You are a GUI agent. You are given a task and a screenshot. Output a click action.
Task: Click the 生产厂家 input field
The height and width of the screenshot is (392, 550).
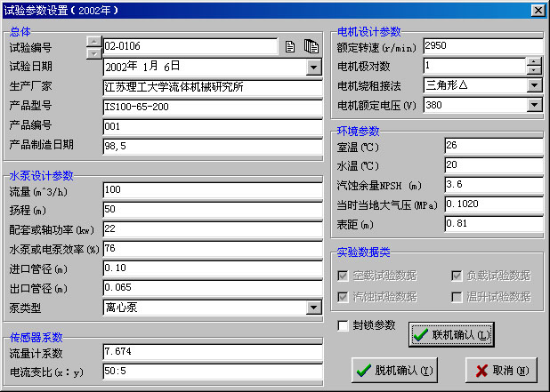click(x=213, y=87)
